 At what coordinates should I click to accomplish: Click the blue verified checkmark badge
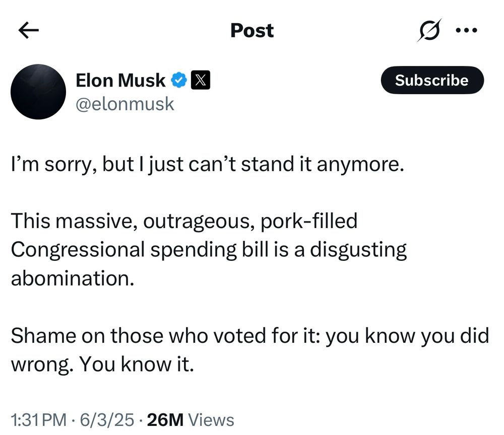point(179,80)
